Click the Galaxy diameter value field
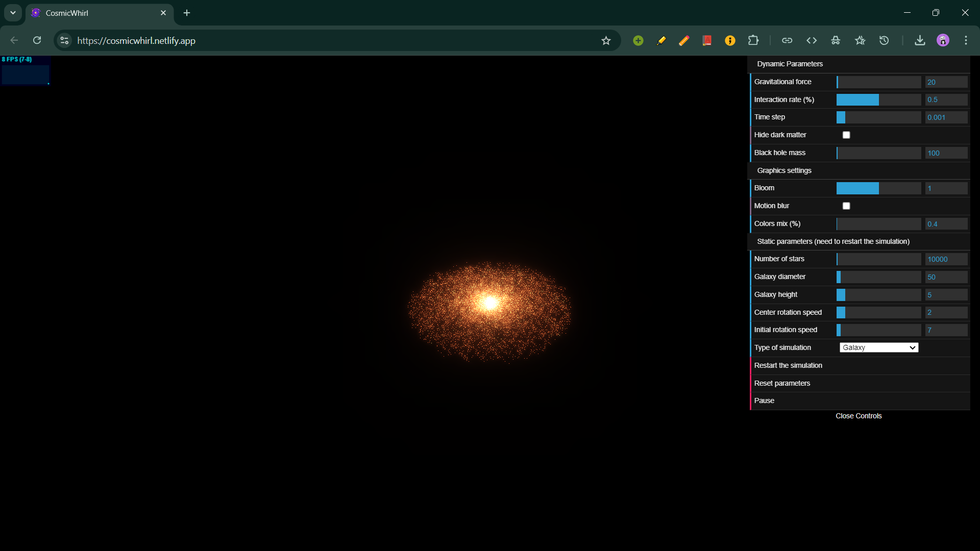Screen dimensions: 980x551 (x=946, y=277)
